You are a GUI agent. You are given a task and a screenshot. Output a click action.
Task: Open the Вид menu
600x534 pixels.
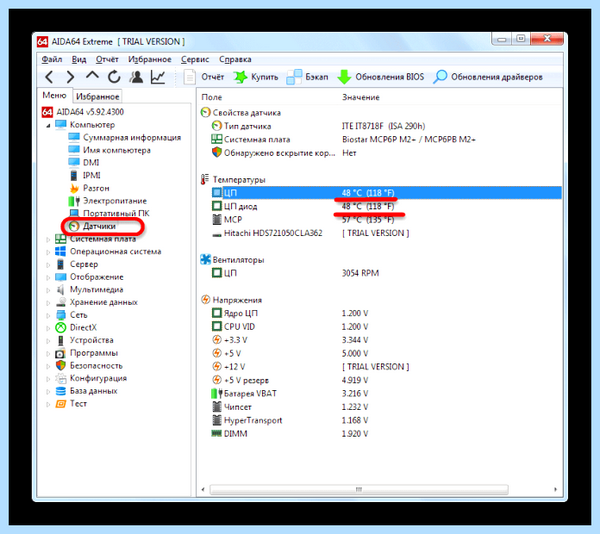(x=79, y=59)
